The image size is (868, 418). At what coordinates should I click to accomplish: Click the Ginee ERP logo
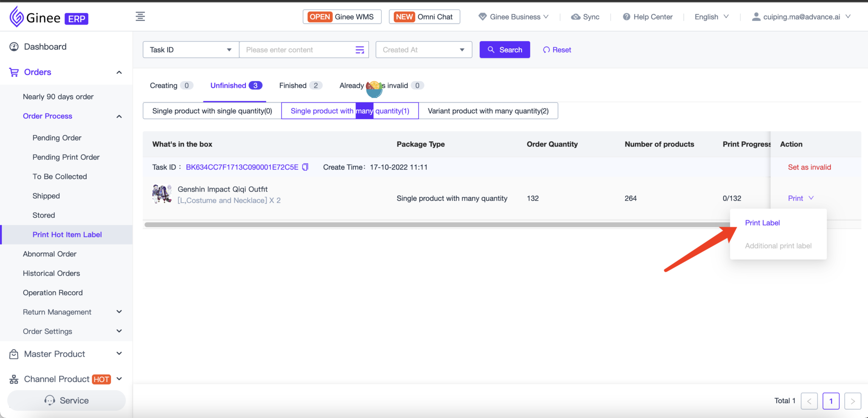pyautogui.click(x=49, y=17)
